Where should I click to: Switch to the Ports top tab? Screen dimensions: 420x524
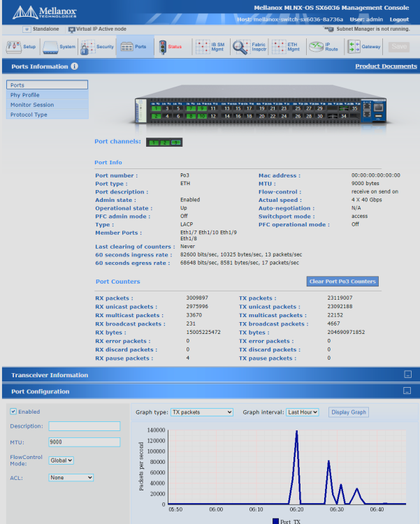point(135,47)
